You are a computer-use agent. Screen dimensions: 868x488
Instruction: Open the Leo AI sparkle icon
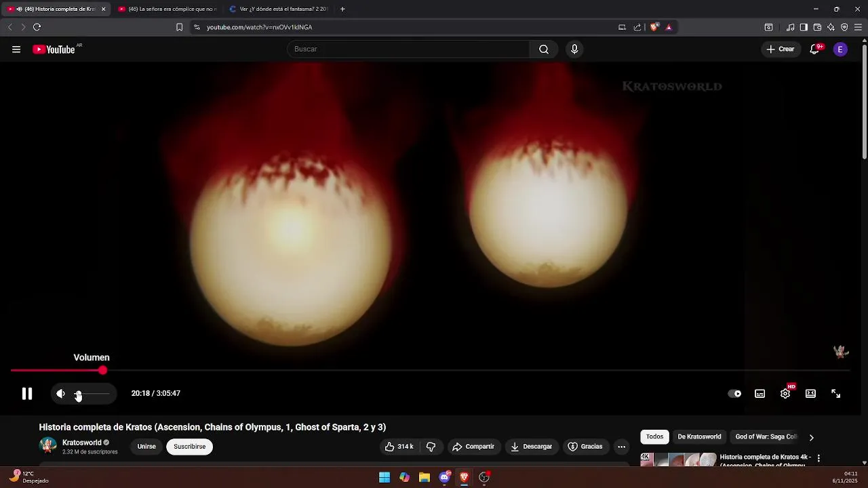click(831, 27)
